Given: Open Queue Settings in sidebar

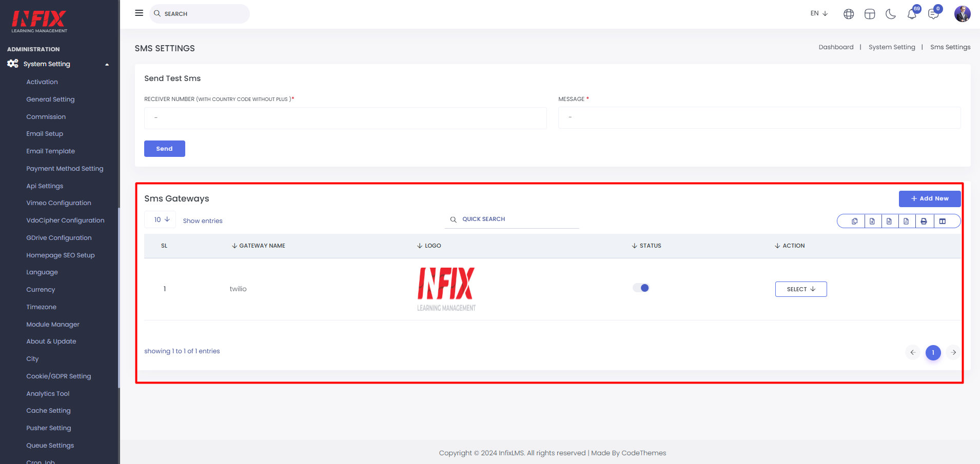Looking at the screenshot, I should click(x=50, y=446).
